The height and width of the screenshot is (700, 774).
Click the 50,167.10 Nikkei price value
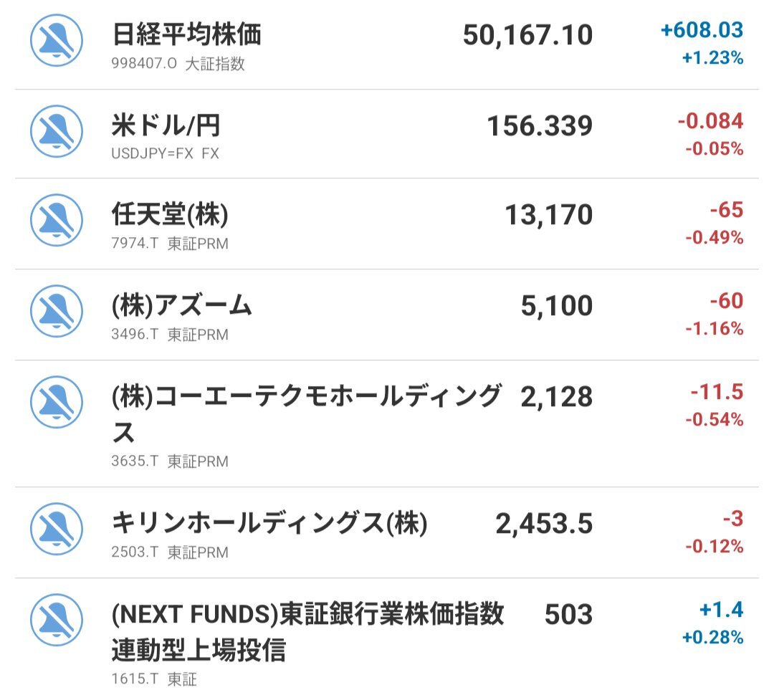[x=527, y=34]
